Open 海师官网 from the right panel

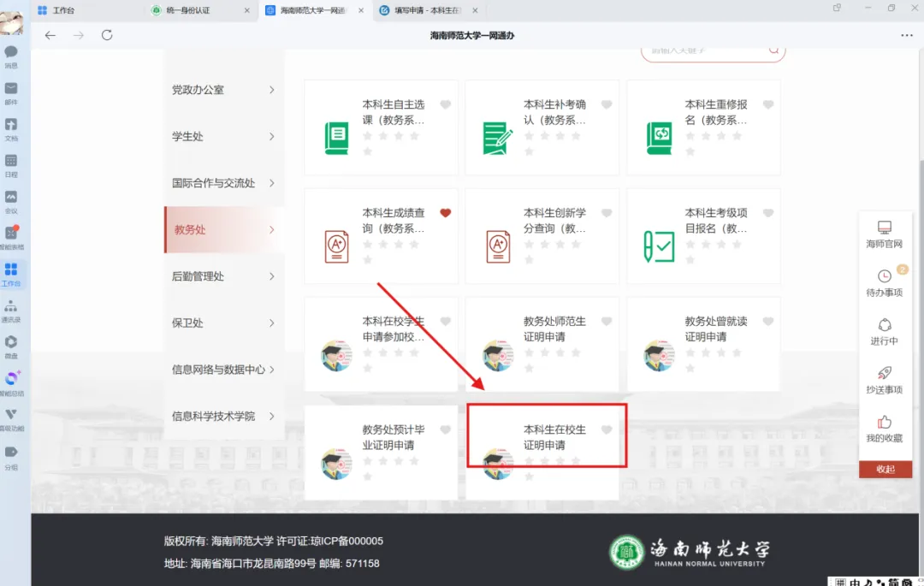[885, 234]
